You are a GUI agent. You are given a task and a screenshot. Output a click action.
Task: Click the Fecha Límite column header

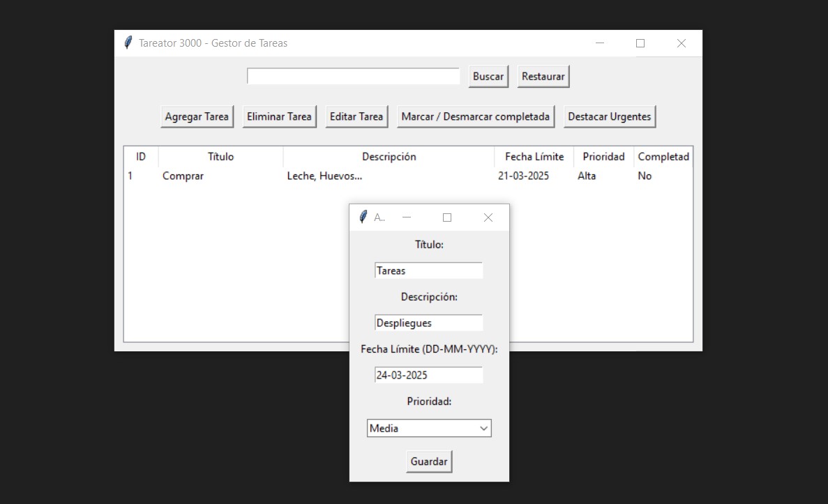(534, 157)
